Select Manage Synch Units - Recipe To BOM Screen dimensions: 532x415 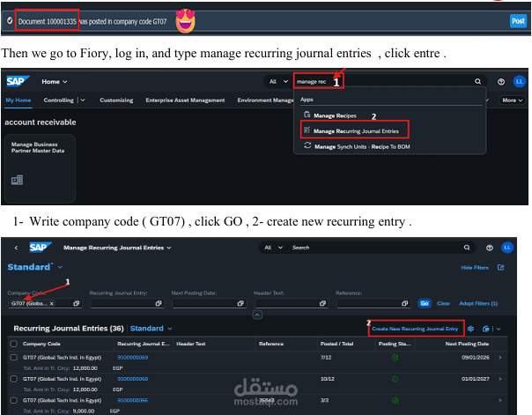pos(362,146)
